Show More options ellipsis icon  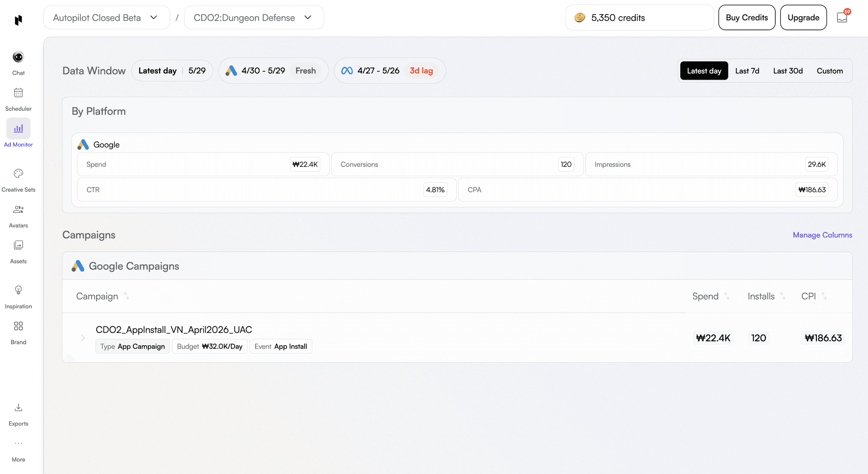[x=18, y=443]
